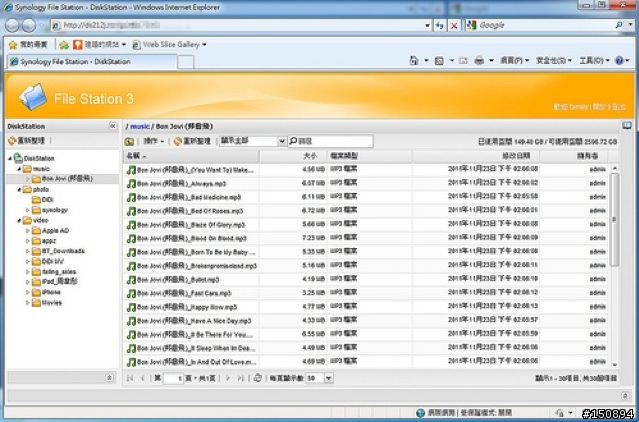Collapse the music folder in tree
The image size is (639, 422).
tap(19, 169)
